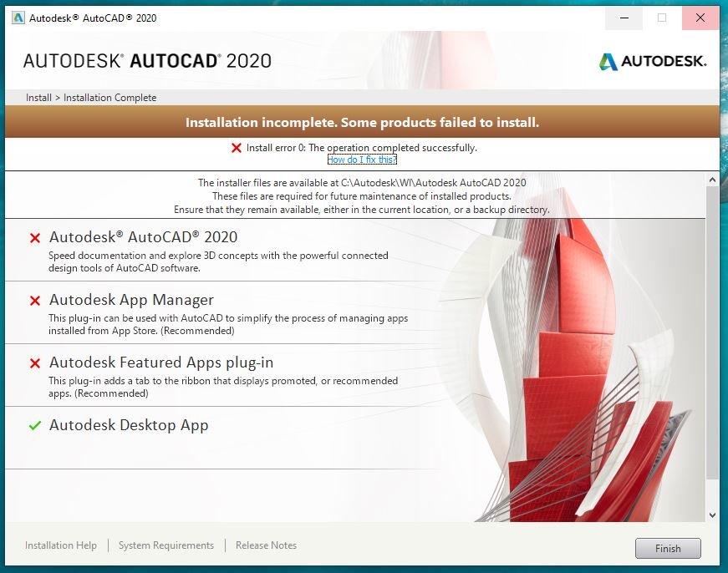Click red X icon beside Autodesk AutoCAD 2020
This screenshot has height=573, width=728.
(x=35, y=238)
